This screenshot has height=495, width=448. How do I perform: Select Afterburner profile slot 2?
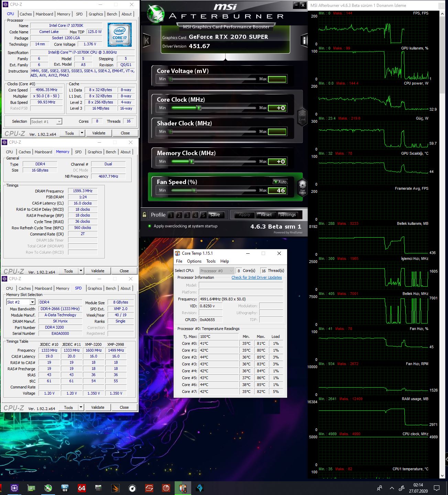click(179, 215)
